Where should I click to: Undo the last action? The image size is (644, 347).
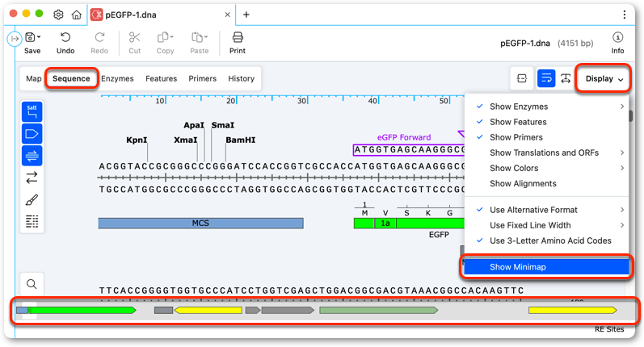65,38
